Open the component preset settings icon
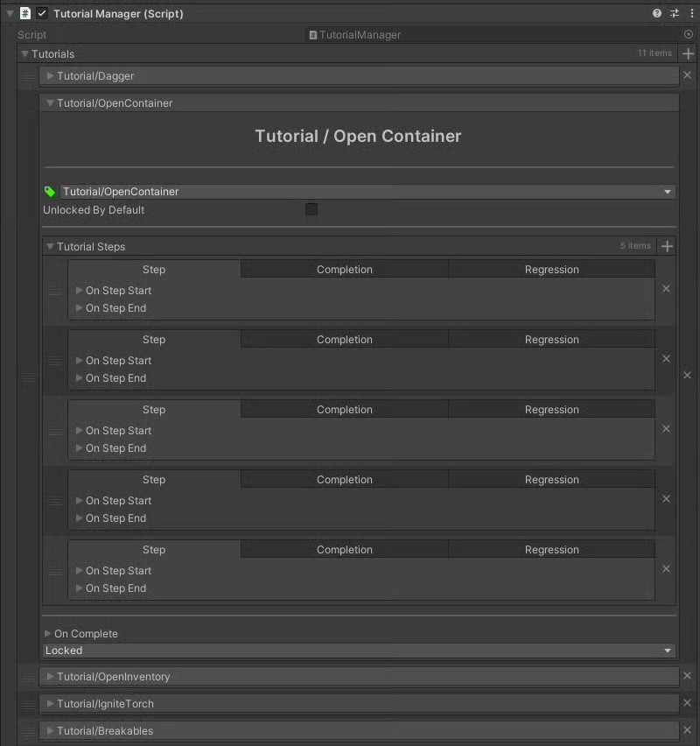Image resolution: width=700 pixels, height=746 pixels. (x=675, y=13)
